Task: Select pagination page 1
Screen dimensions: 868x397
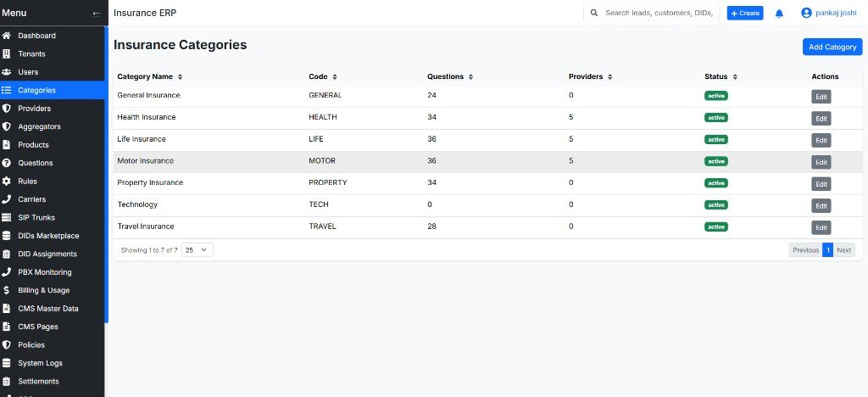Action: pyautogui.click(x=827, y=250)
